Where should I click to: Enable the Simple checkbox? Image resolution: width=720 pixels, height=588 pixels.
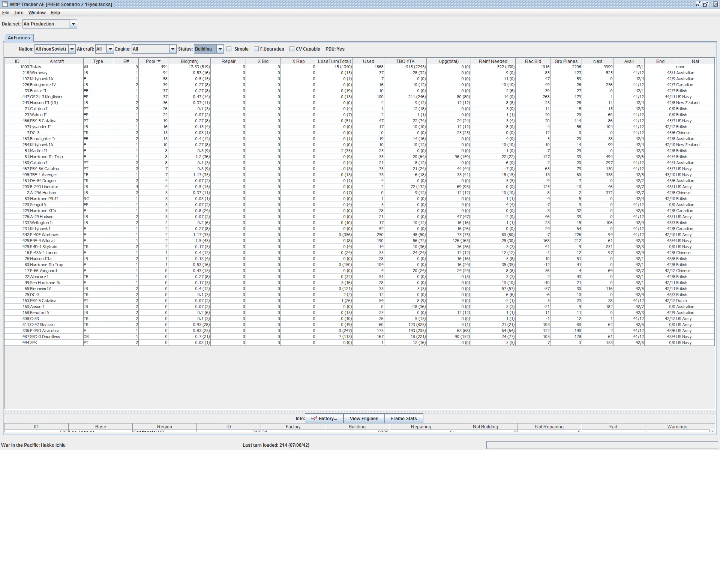(x=229, y=49)
